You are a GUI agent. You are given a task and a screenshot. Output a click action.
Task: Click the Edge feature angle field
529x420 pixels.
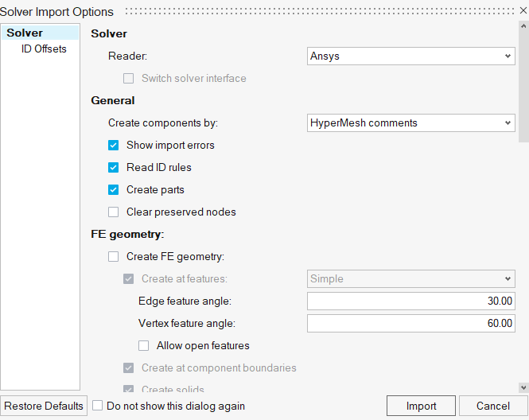[x=410, y=301]
